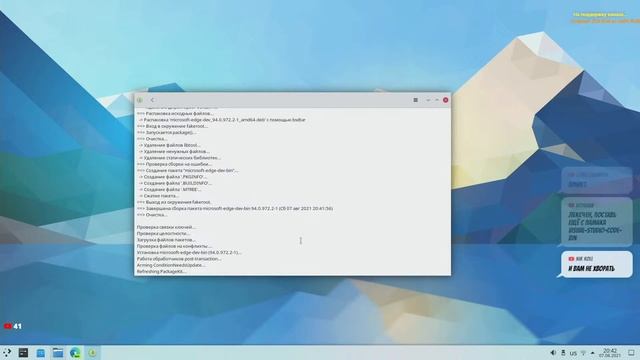Click the log line 'Сжатие пакета...'
Image resolution: width=640 pixels, height=360 pixels.
coord(158,196)
